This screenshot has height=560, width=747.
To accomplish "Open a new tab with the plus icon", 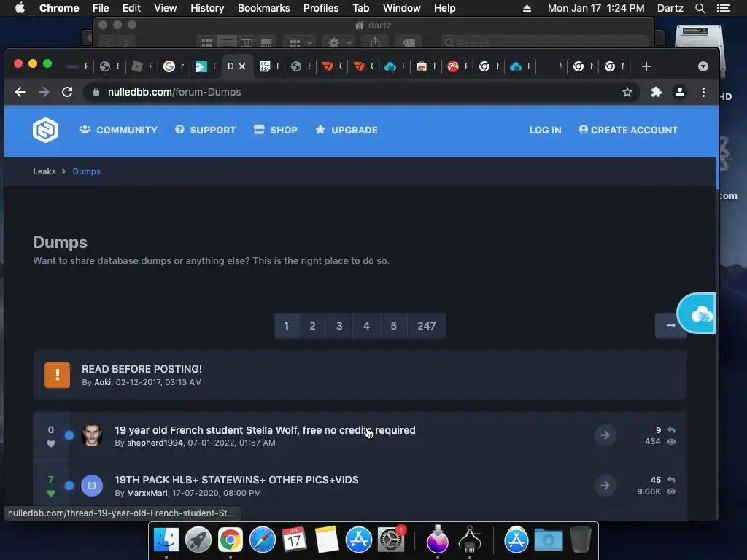I will 646,66.
